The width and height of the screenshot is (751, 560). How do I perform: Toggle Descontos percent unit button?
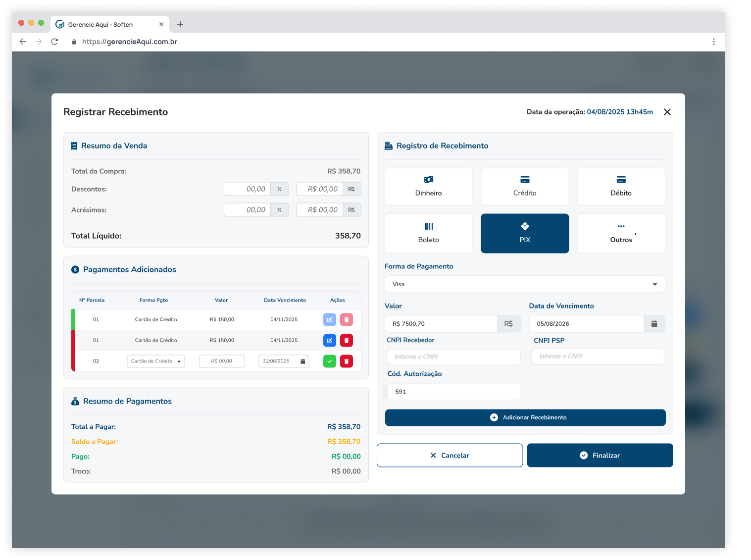click(x=280, y=189)
